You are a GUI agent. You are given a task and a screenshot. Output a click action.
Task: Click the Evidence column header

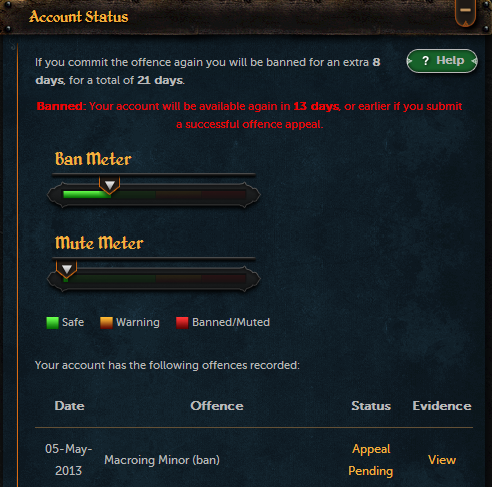pyautogui.click(x=442, y=406)
